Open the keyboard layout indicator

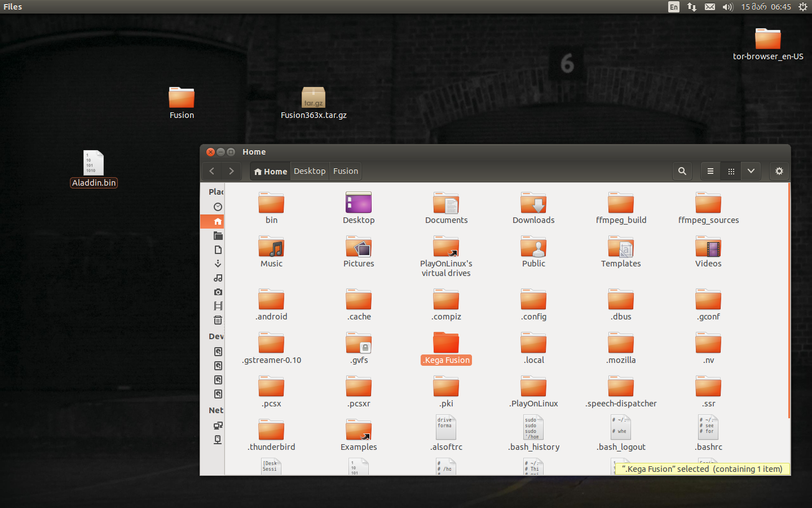pos(673,7)
